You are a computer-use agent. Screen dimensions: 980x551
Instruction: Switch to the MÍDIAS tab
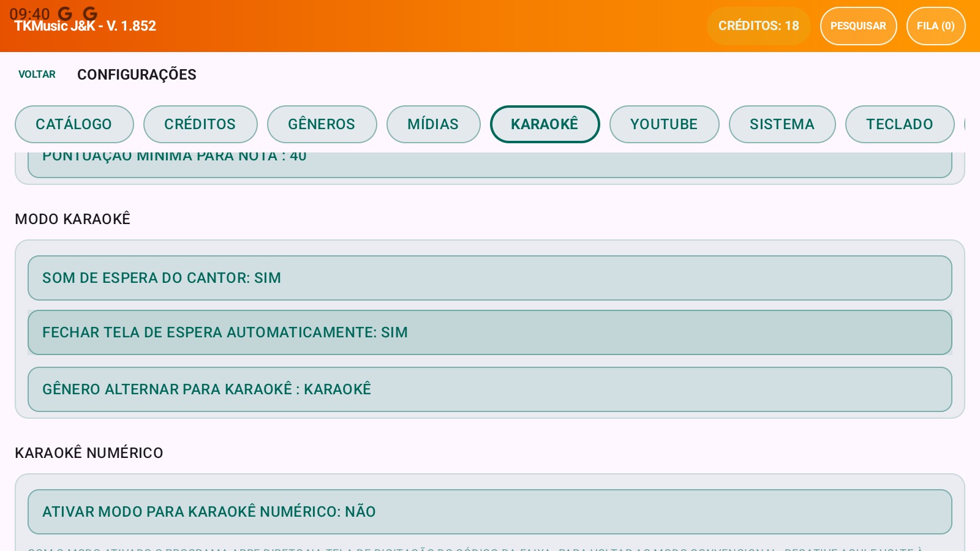433,124
